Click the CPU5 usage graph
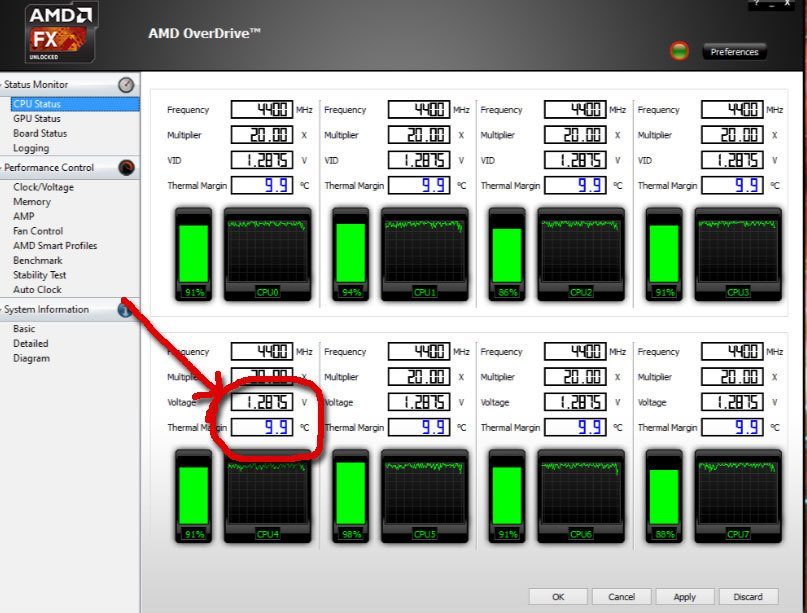The image size is (807, 613). (425, 496)
